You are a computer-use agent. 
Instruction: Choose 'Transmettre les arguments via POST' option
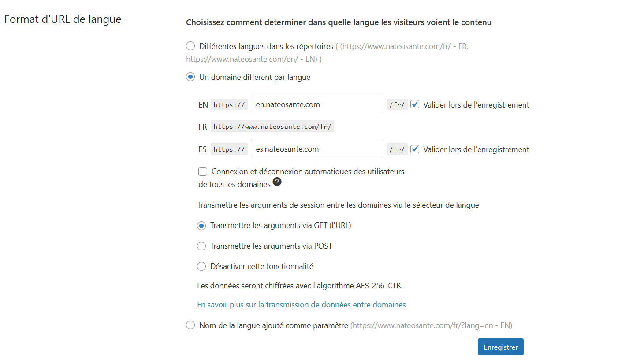[201, 246]
